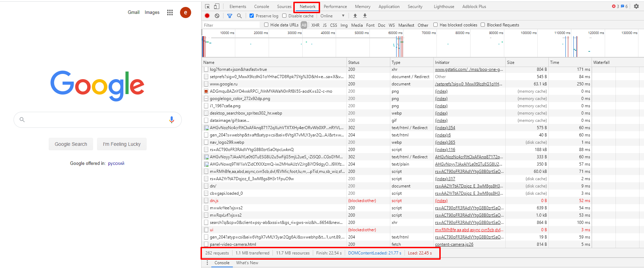Screen dimensions: 644x268
Task: Stop recording network log with red button
Action: click(207, 16)
